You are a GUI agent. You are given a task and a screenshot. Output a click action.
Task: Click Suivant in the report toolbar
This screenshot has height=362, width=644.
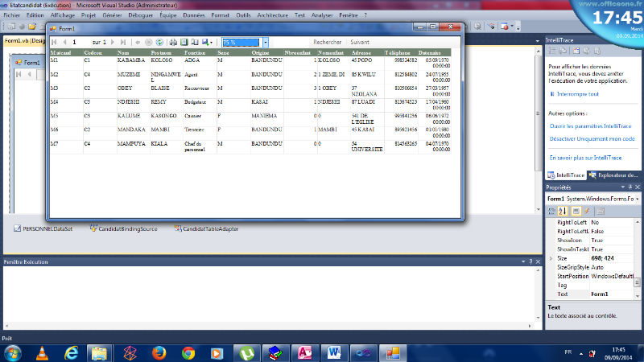pyautogui.click(x=360, y=43)
